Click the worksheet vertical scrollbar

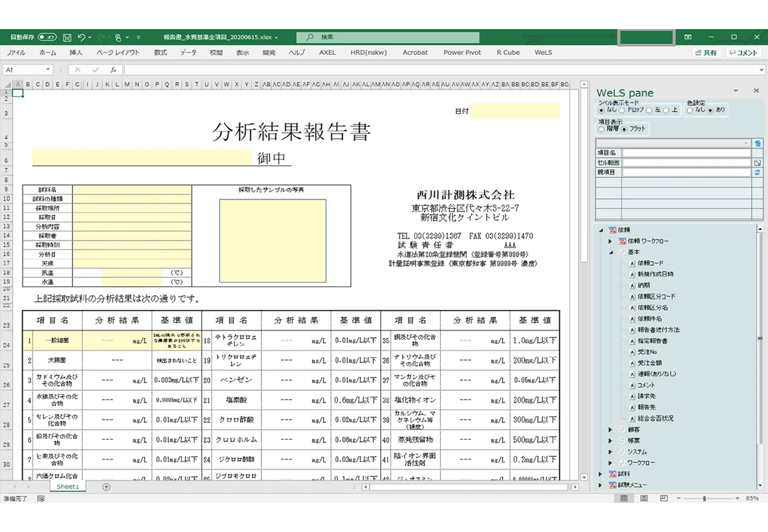(x=584, y=280)
